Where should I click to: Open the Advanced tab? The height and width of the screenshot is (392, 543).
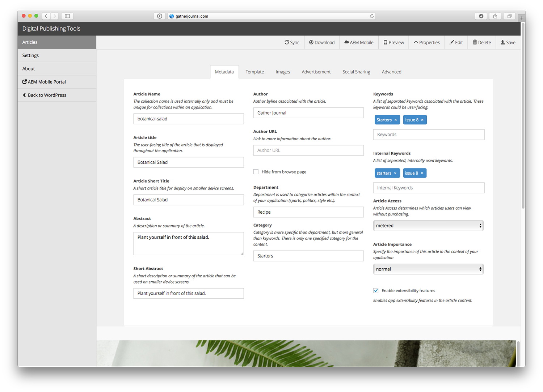[391, 72]
